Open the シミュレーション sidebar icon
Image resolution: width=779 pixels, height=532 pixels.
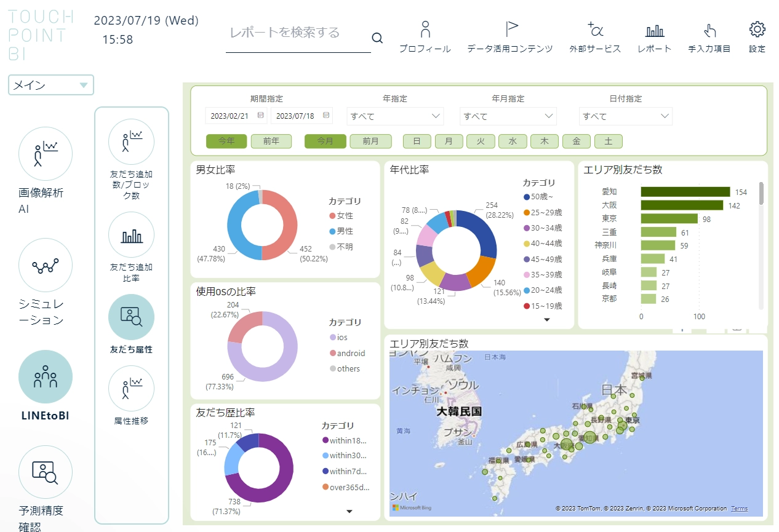click(x=46, y=265)
